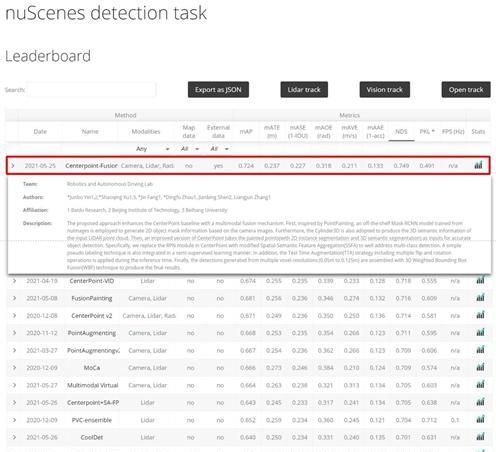Sort by the mATE column header
The width and height of the screenshot is (496, 452).
click(x=272, y=132)
